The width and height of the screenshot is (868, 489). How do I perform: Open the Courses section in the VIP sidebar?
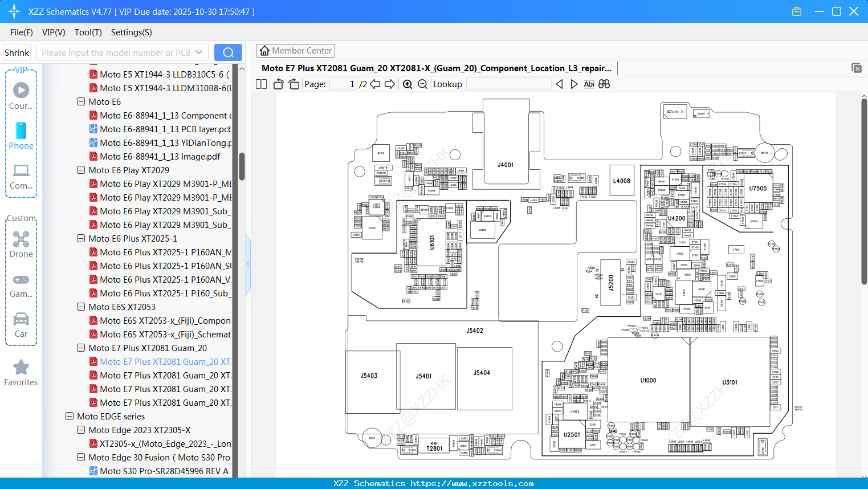tap(21, 96)
